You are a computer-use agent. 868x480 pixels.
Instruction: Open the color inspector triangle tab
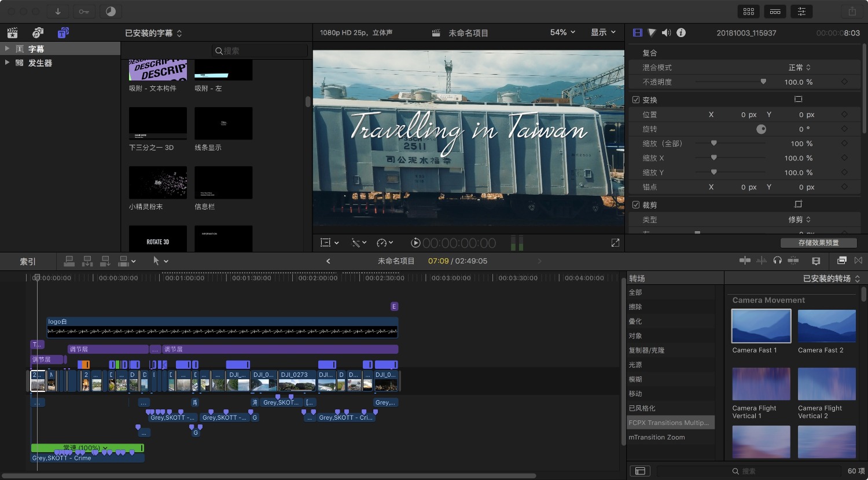coord(652,33)
